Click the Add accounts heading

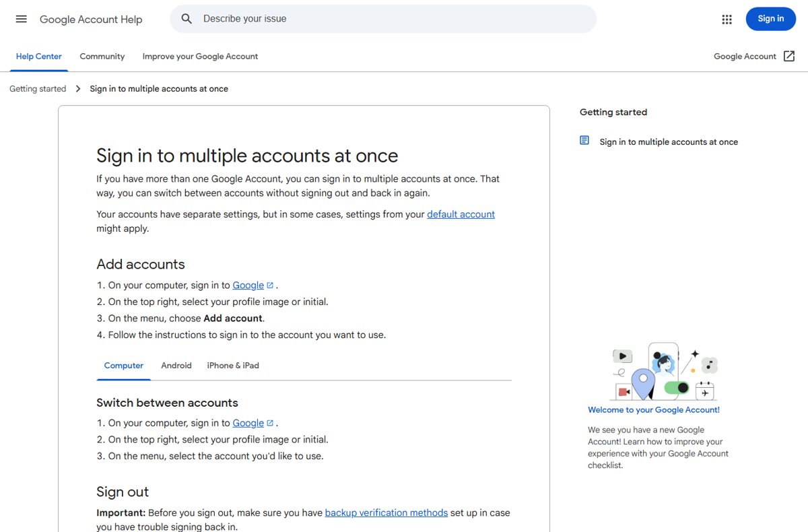(x=141, y=264)
